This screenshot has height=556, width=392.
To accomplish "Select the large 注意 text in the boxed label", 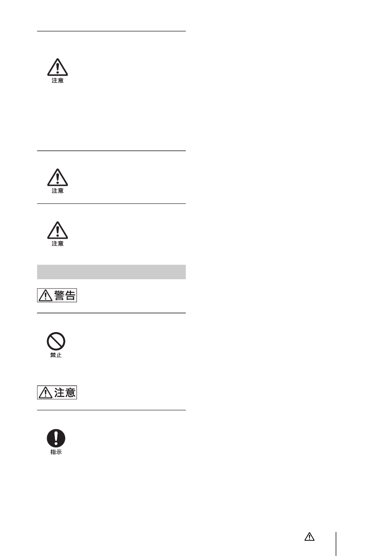I will click(x=65, y=392).
